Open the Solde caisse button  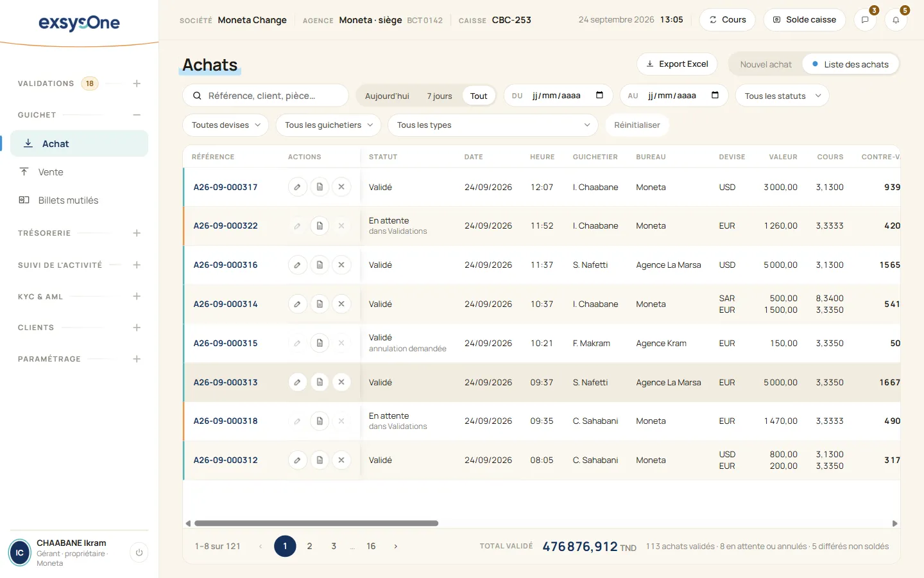click(805, 20)
